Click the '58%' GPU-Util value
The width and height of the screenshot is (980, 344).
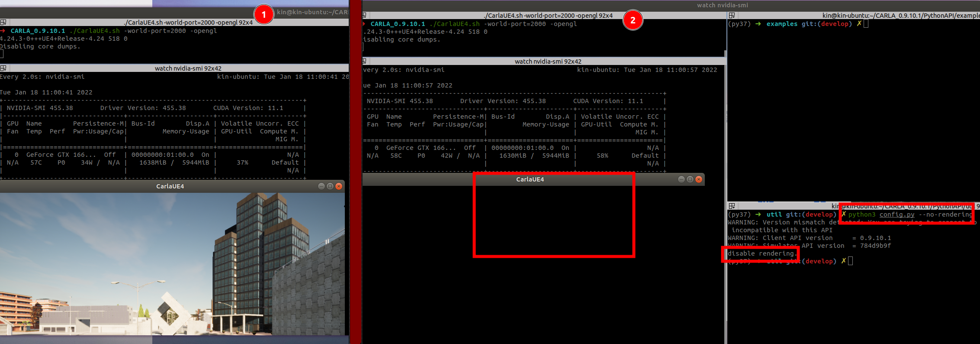[602, 156]
